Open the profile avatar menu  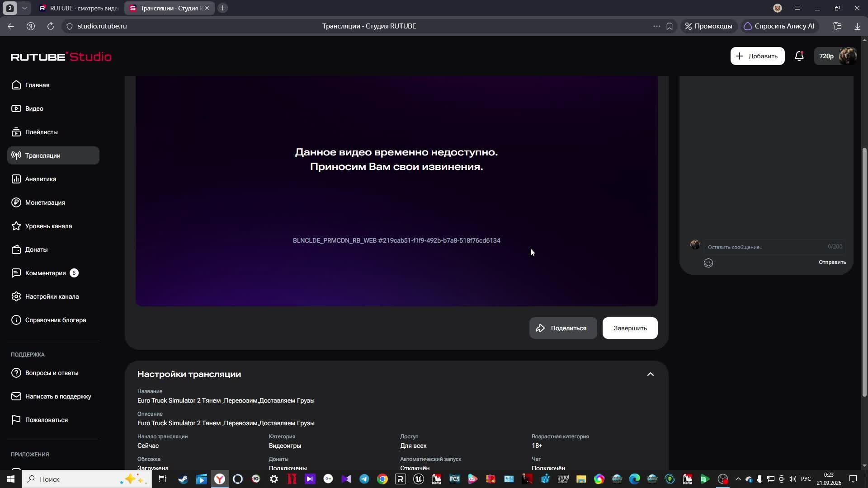[848, 56]
